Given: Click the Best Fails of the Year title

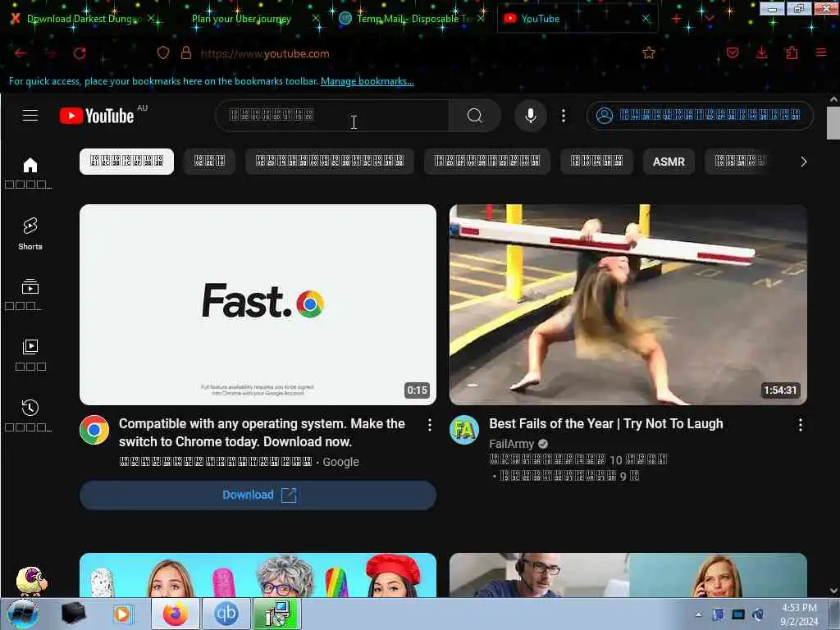Looking at the screenshot, I should [x=606, y=424].
